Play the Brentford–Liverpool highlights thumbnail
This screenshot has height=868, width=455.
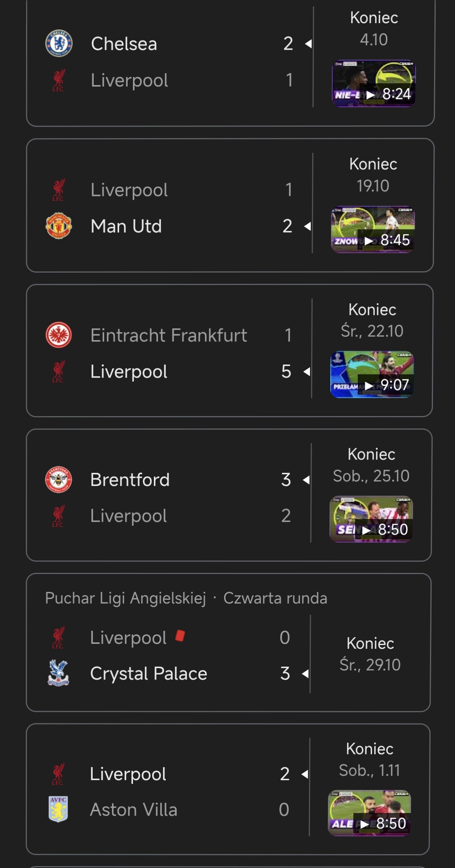(371, 519)
